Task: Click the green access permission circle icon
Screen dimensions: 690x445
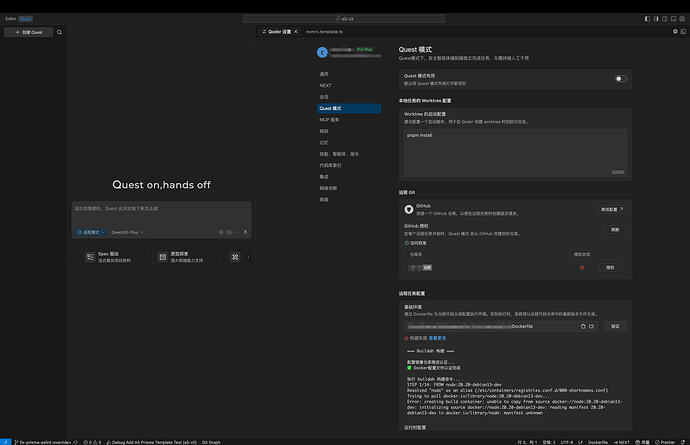Action: tap(407, 243)
